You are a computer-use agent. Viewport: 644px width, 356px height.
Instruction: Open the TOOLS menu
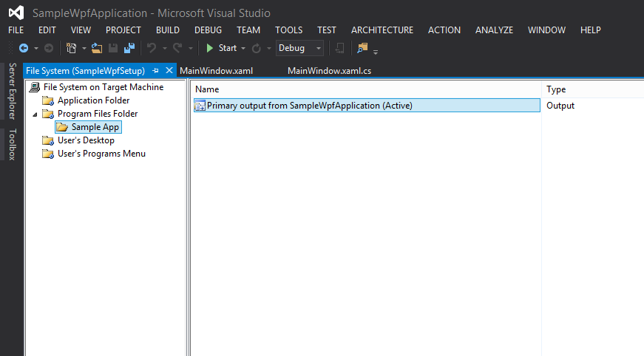click(289, 30)
